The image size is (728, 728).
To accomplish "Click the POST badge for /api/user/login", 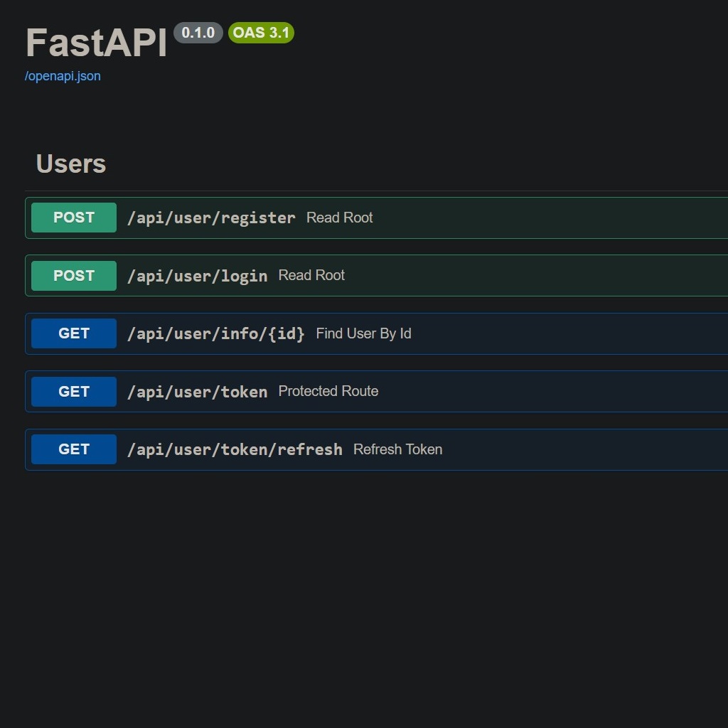I will (74, 275).
